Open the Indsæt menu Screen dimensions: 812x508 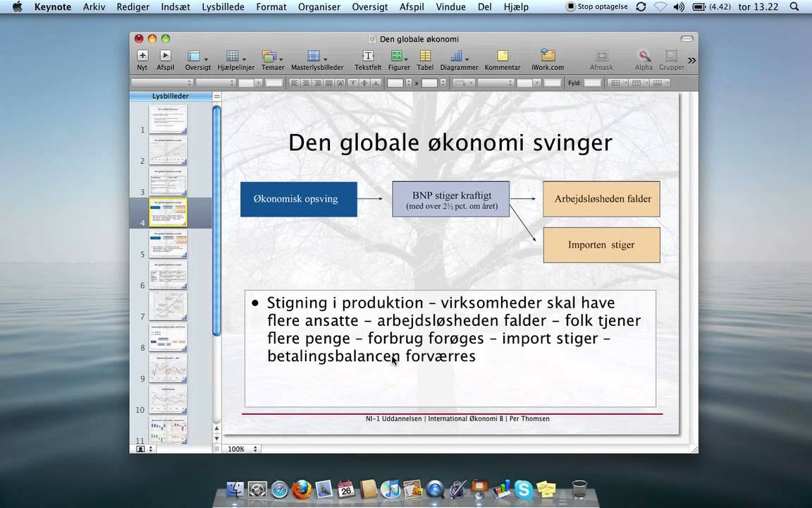[x=175, y=7]
